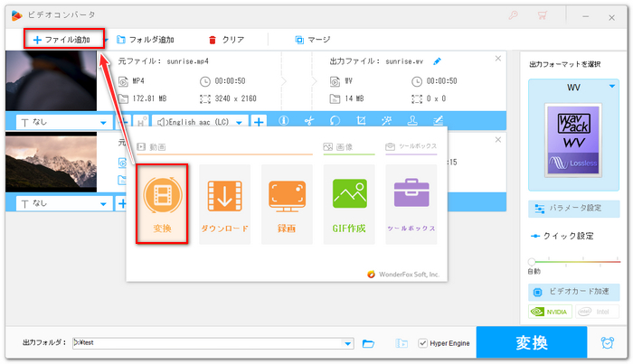633x364 pixels.
Task: Click the 画像 category header
Action: click(x=338, y=147)
